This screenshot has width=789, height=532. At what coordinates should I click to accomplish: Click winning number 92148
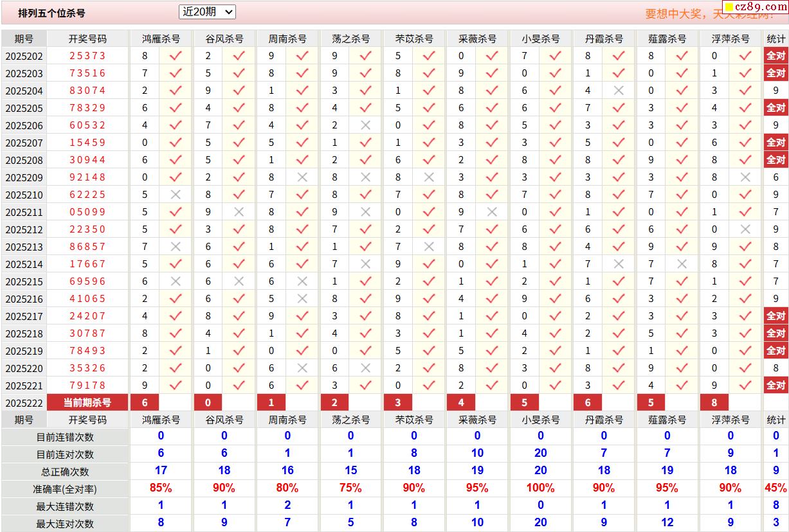click(87, 177)
